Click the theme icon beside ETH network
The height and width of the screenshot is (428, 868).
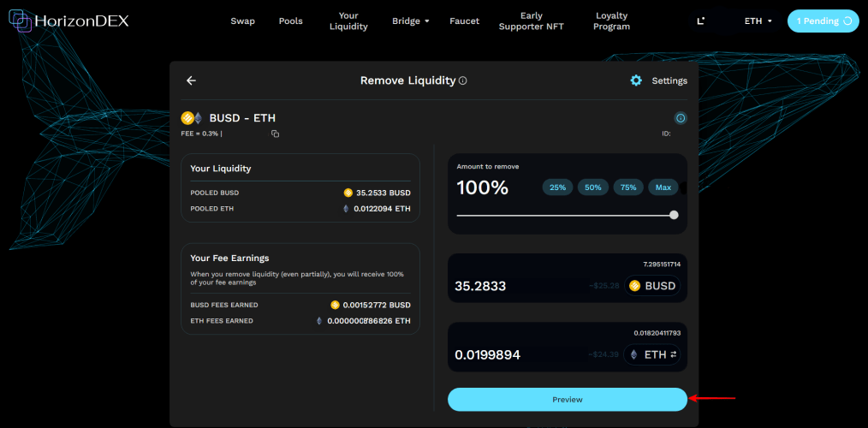(700, 21)
